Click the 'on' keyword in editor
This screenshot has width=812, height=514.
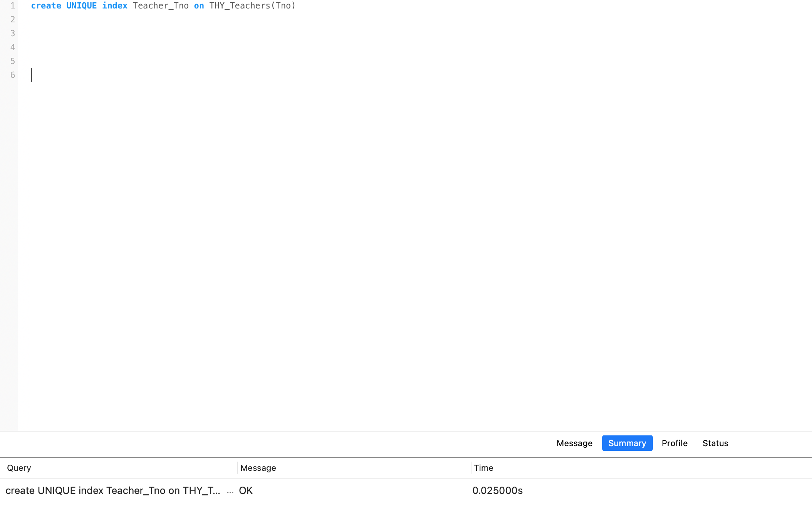click(199, 6)
